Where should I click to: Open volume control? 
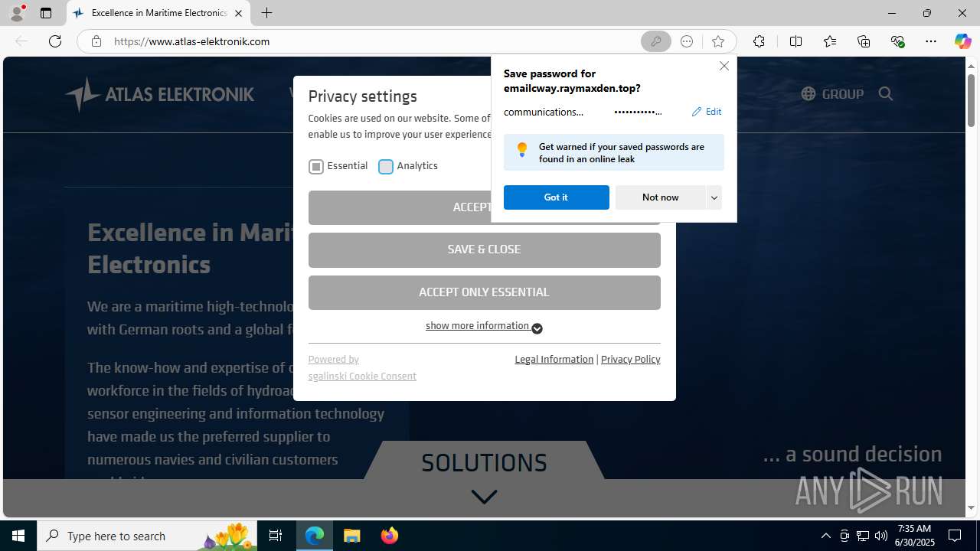pos(881,536)
